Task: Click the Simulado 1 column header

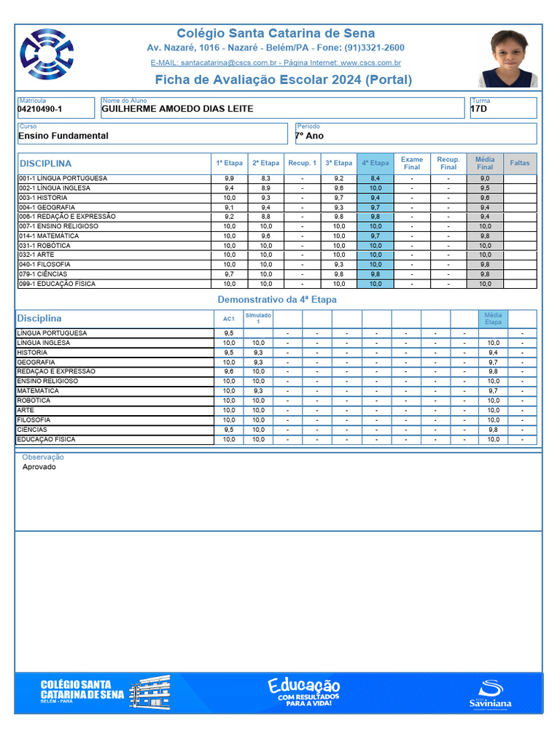Action: pos(258,318)
